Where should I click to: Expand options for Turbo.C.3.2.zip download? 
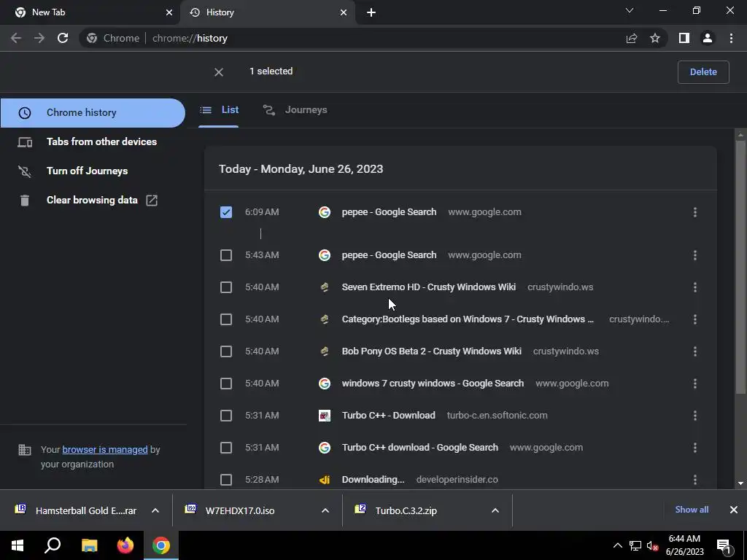tap(495, 510)
